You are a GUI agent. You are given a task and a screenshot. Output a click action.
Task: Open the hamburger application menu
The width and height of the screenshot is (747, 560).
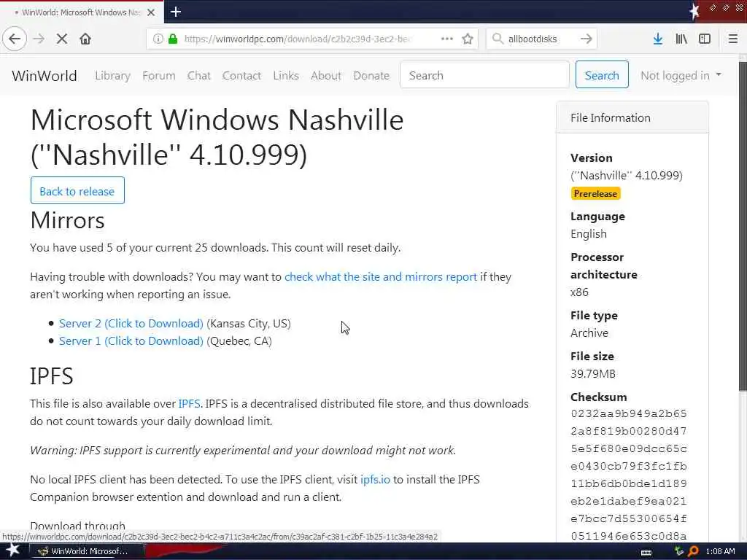[732, 39]
